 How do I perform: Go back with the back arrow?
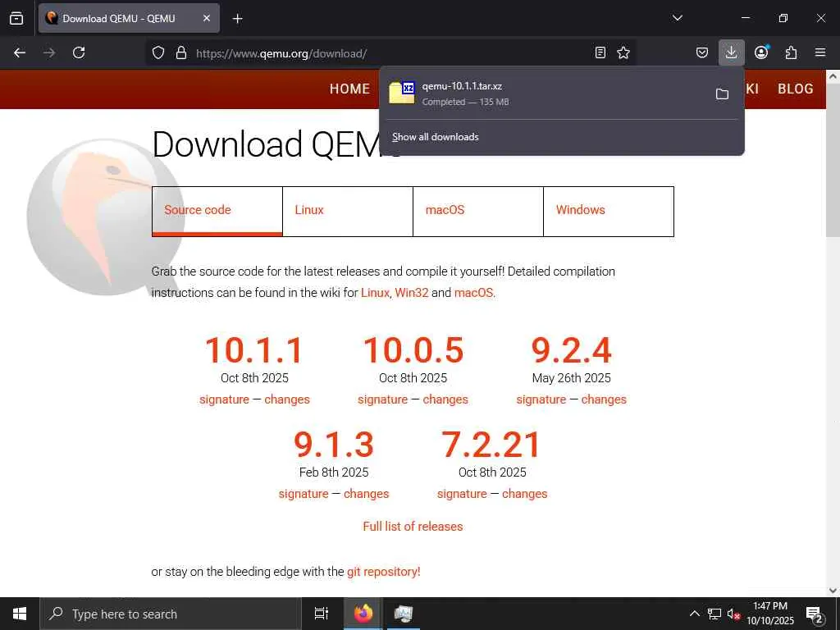coord(20,52)
